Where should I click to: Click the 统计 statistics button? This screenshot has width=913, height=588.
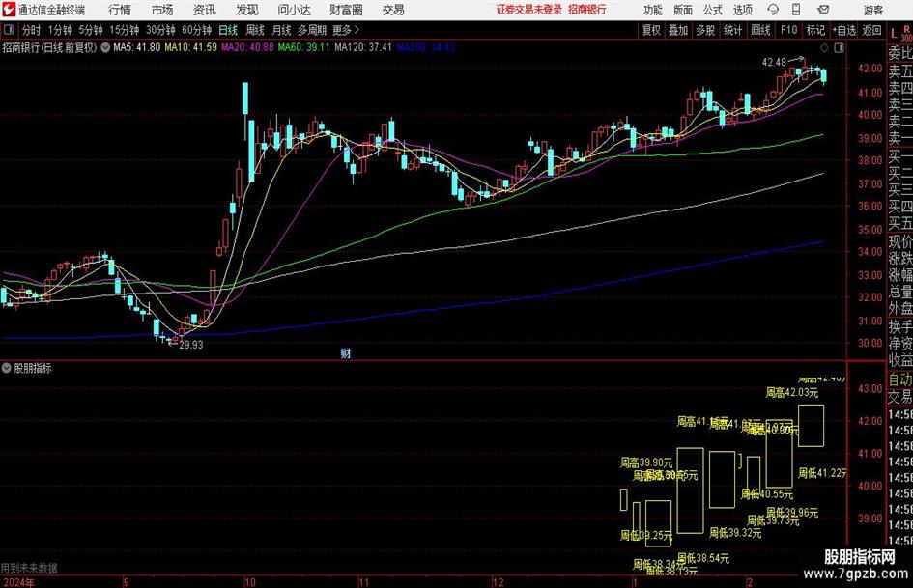pos(732,30)
